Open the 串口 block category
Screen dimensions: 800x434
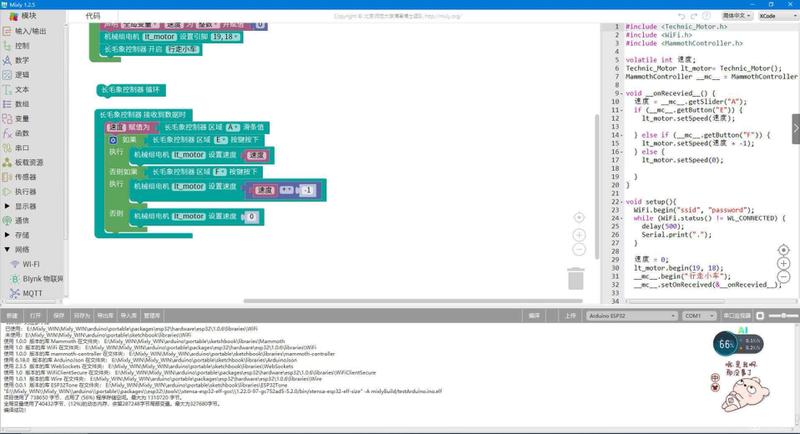(22, 148)
